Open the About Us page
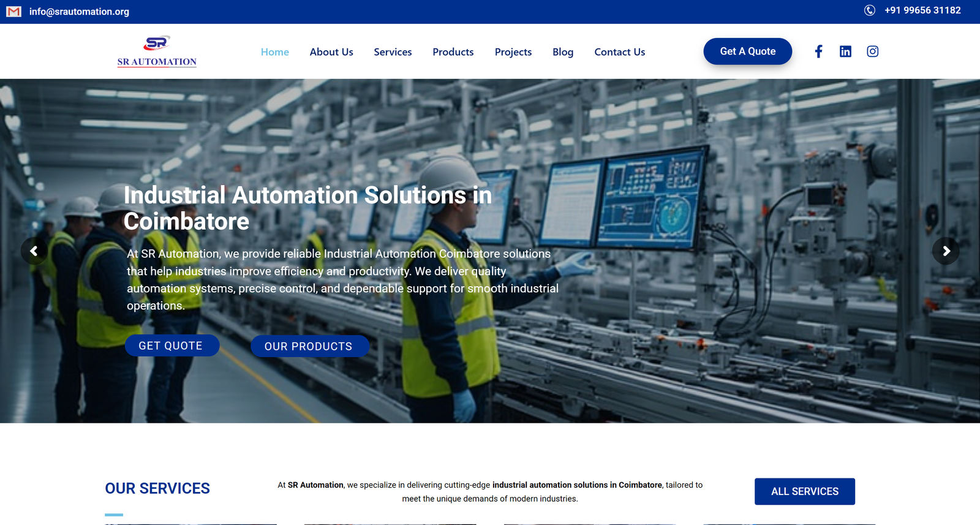 [331, 52]
